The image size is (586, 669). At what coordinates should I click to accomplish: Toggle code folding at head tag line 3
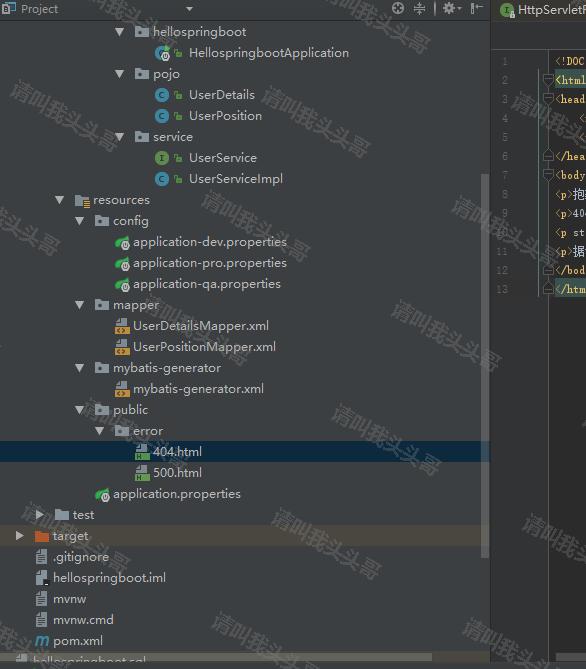pos(548,99)
